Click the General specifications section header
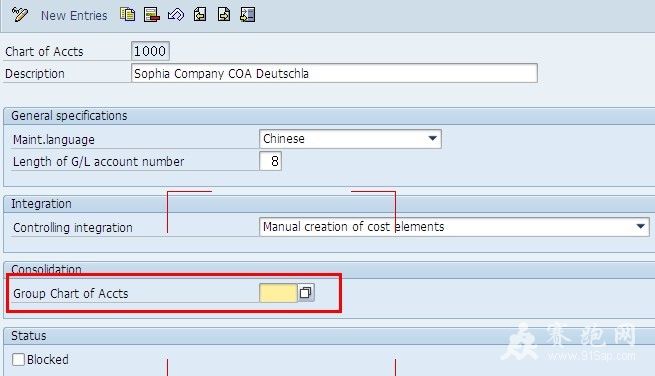The width and height of the screenshot is (655, 376). pos(69,116)
